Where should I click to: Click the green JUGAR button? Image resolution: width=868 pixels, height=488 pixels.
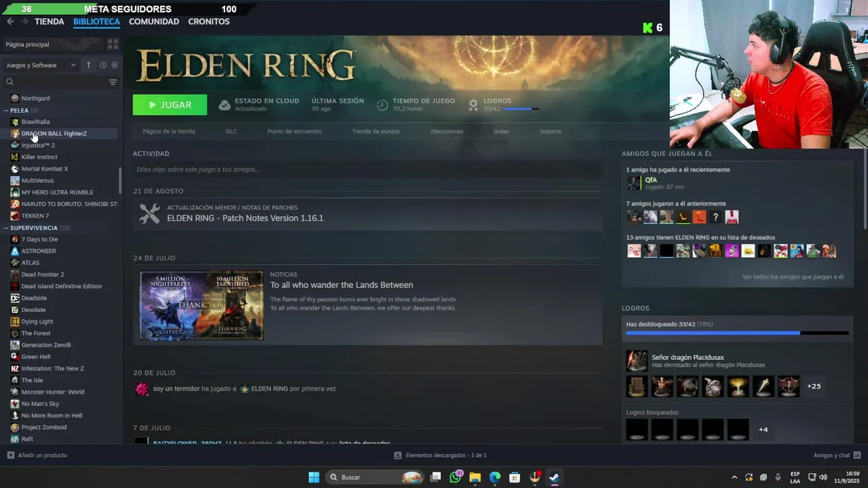pos(170,105)
